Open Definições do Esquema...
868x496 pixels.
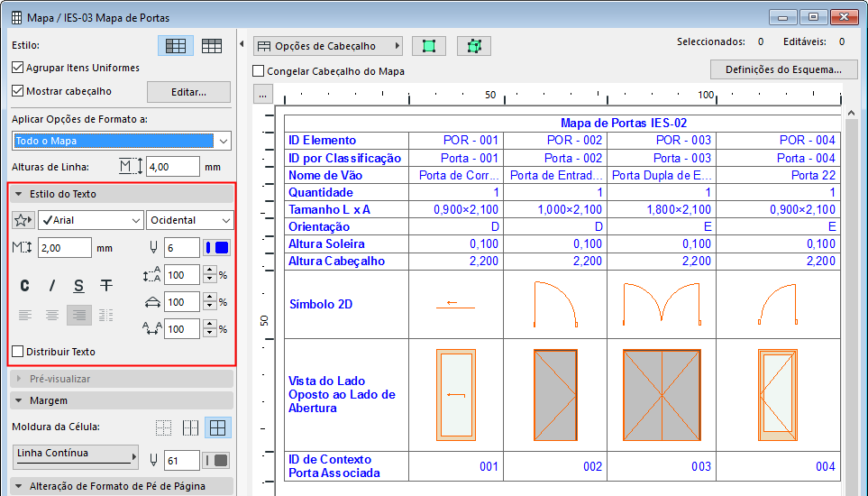[783, 69]
